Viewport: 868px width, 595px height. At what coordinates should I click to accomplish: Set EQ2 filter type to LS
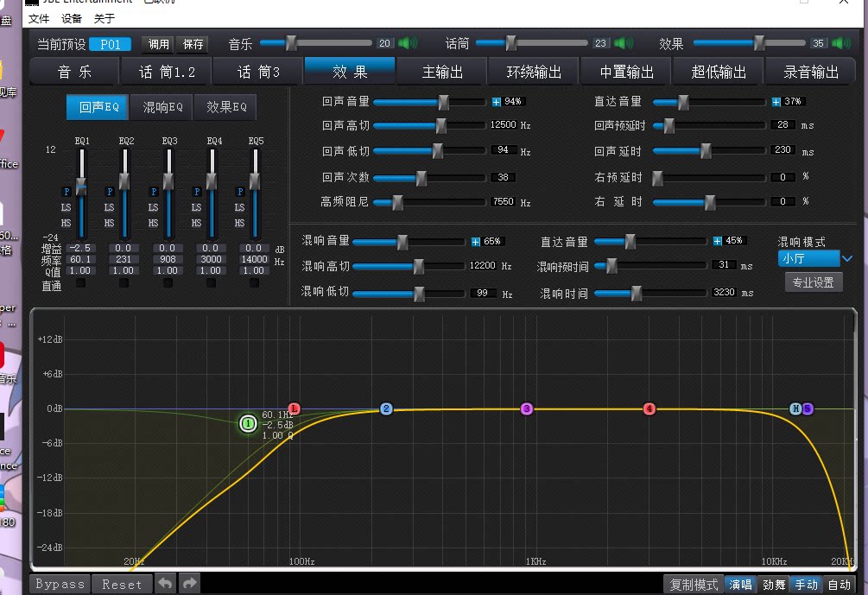point(109,207)
